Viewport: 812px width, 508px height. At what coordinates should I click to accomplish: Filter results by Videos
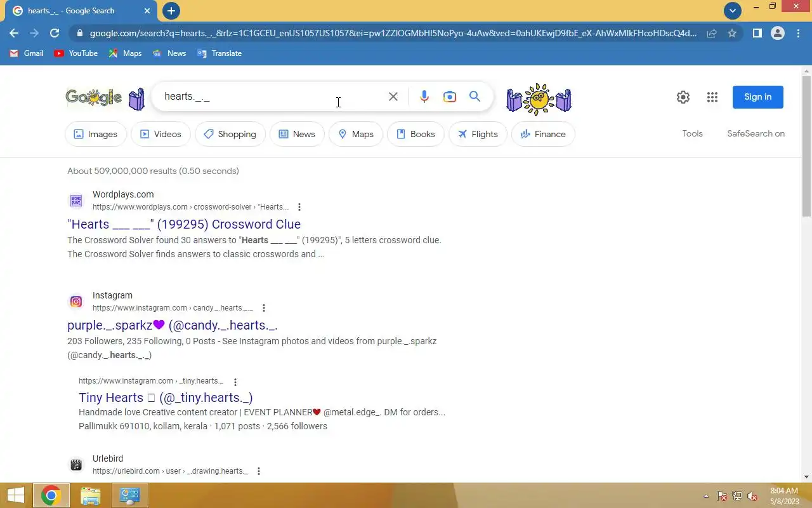point(160,134)
